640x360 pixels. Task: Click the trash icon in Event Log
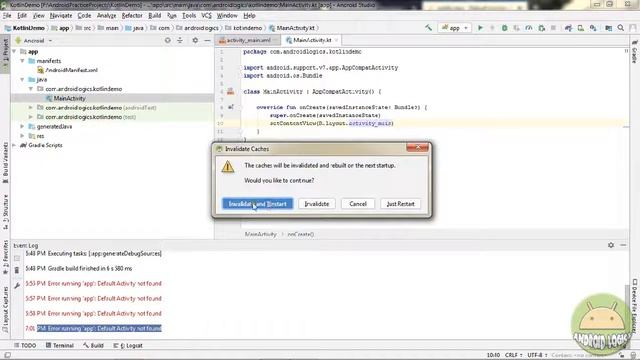tap(17, 270)
